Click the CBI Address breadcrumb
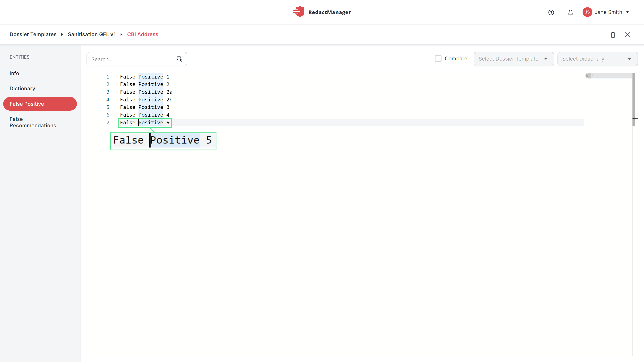644x362 pixels. [143, 34]
